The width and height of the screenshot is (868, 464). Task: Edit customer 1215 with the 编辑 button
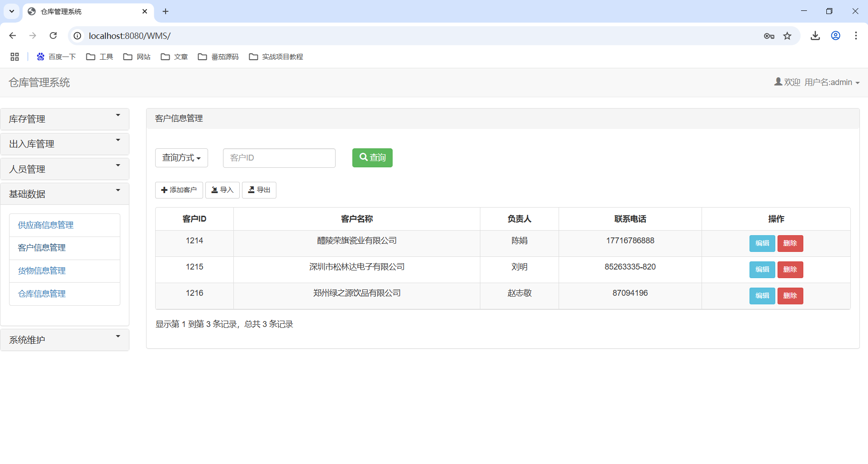click(x=762, y=270)
